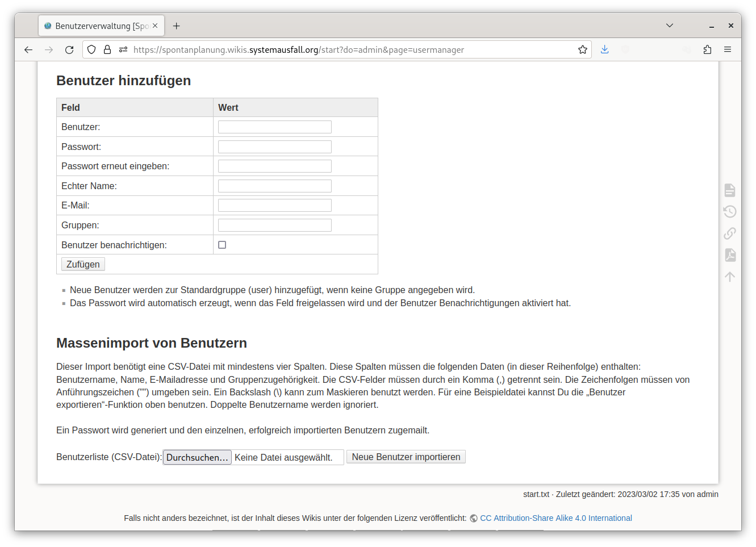
Task: Focus the Passwort input field
Action: point(275,147)
